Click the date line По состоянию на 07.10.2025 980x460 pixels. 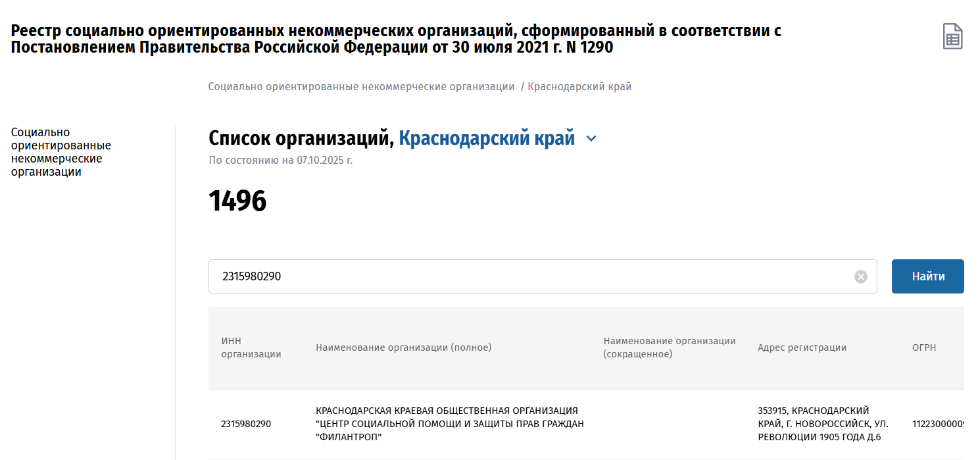(280, 160)
